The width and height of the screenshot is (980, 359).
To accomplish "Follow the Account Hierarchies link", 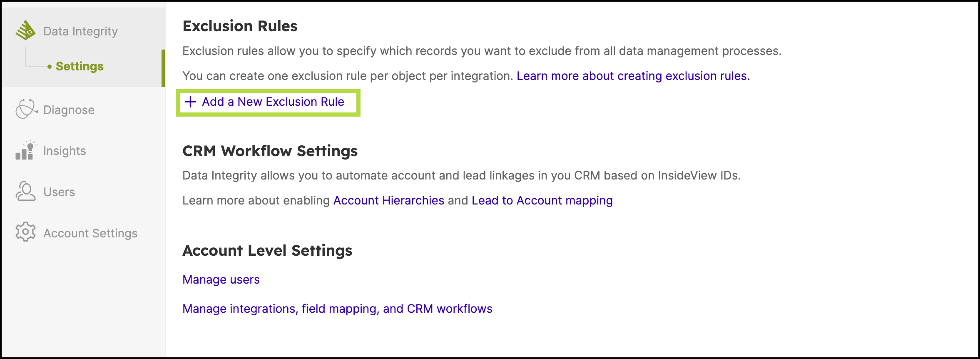I will (389, 200).
